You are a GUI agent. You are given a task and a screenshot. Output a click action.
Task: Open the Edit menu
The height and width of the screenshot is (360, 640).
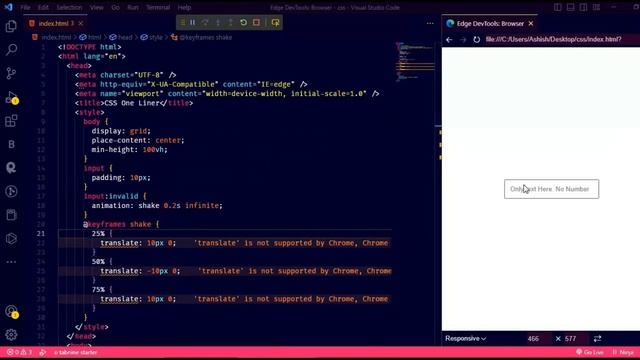[43, 7]
